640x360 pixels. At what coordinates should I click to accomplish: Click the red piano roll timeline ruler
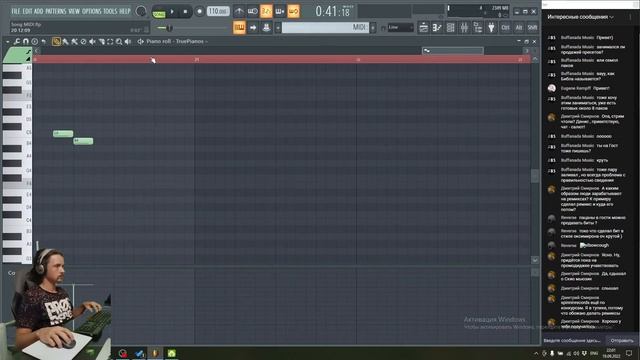tap(282, 60)
